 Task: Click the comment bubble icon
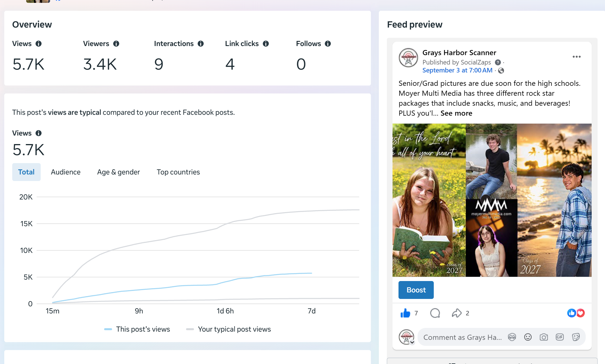click(x=435, y=313)
